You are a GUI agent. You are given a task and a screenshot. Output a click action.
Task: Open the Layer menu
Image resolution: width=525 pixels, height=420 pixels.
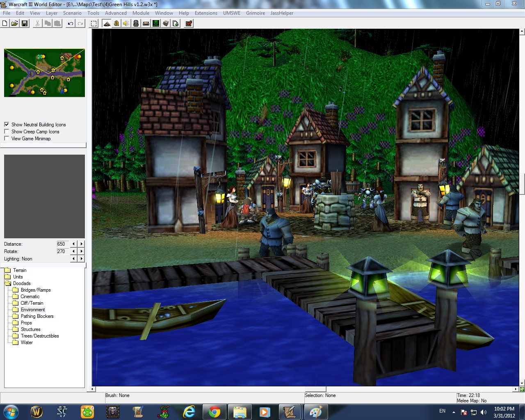click(52, 13)
